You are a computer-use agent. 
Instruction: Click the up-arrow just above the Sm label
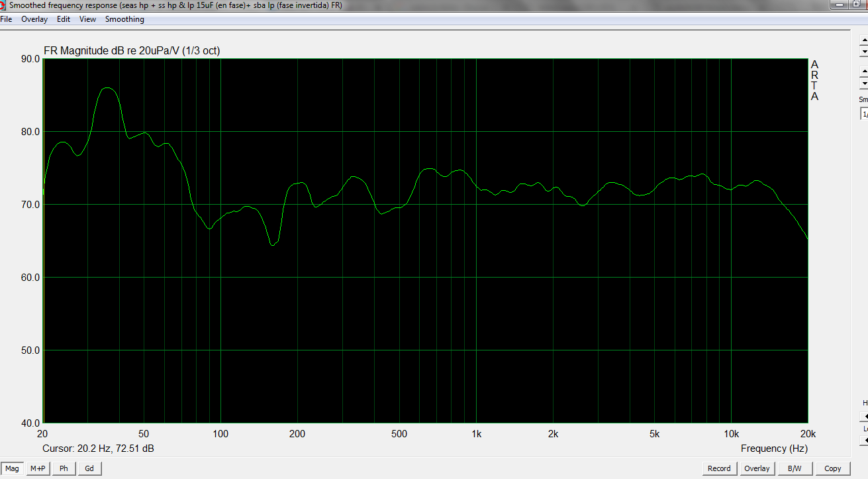click(x=863, y=72)
